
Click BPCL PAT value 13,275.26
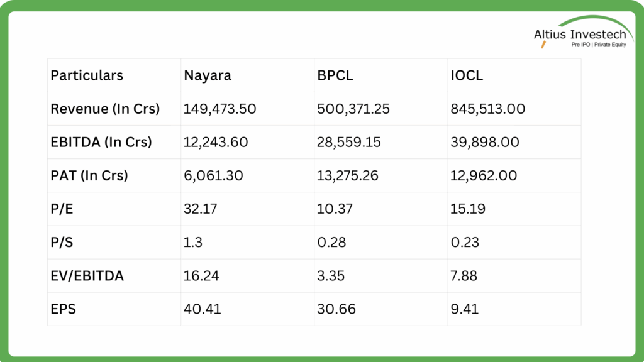[348, 175]
